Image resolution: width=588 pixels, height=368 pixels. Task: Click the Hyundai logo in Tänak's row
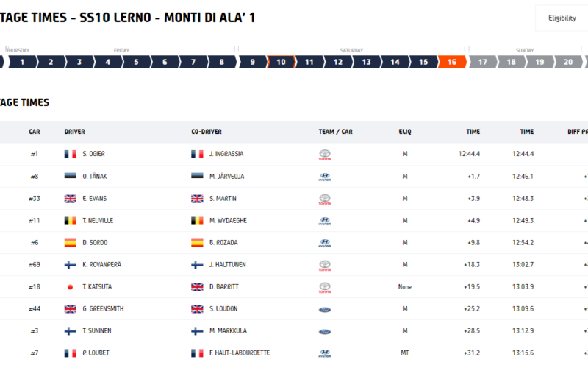pyautogui.click(x=325, y=177)
